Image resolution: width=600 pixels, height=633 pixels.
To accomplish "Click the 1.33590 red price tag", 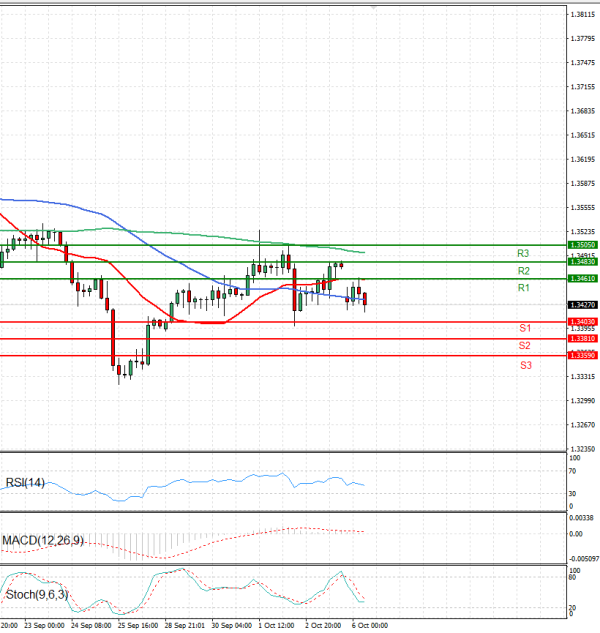I will click(582, 355).
